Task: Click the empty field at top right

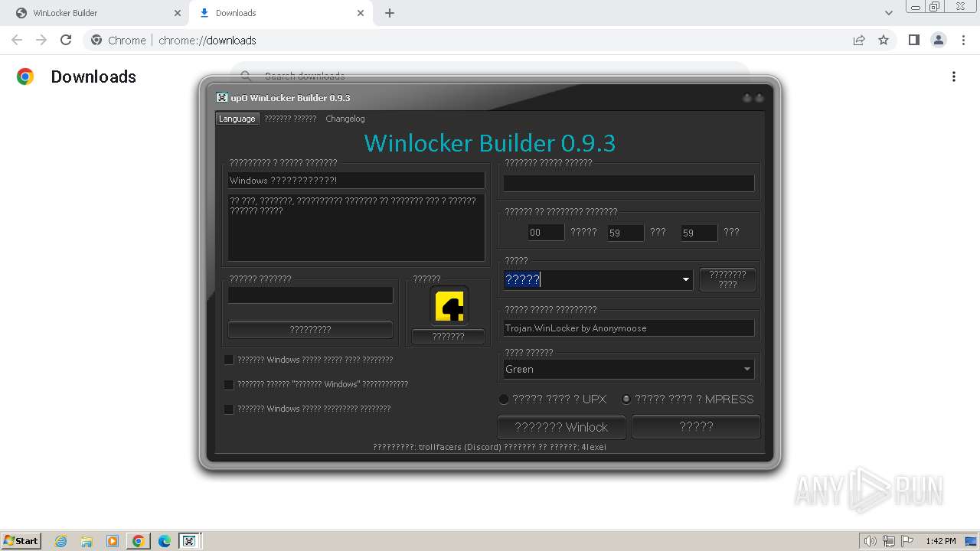Action: point(629,184)
